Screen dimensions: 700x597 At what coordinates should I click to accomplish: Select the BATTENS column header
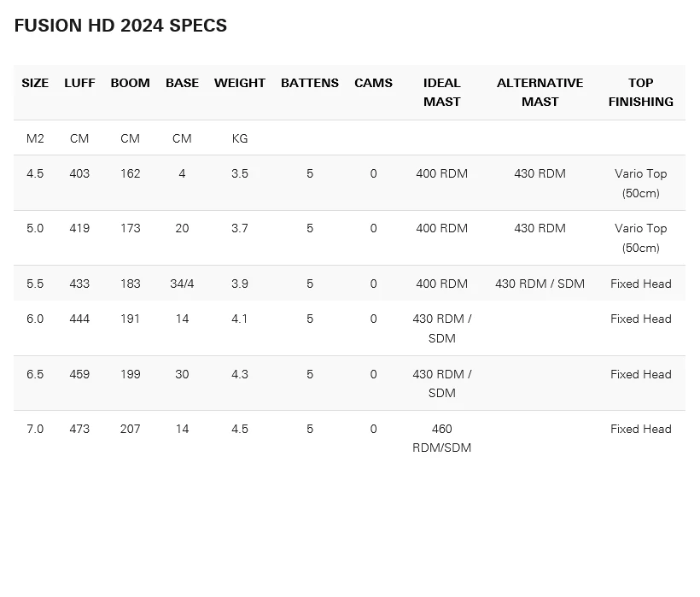[x=310, y=83]
